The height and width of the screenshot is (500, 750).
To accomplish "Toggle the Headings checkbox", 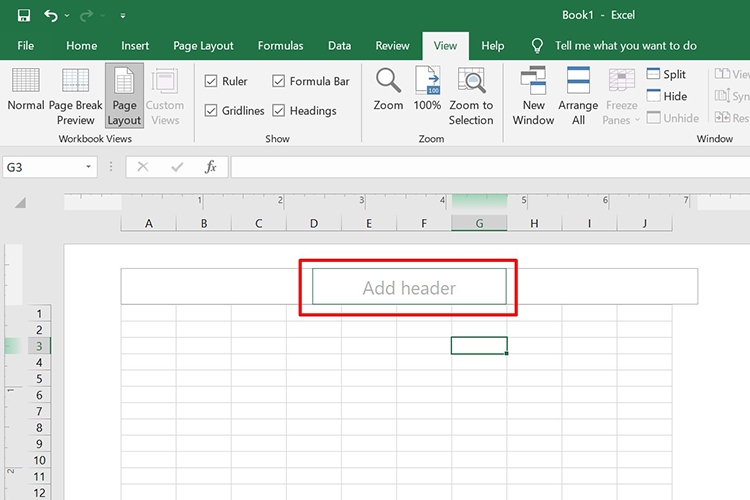I will [x=279, y=110].
